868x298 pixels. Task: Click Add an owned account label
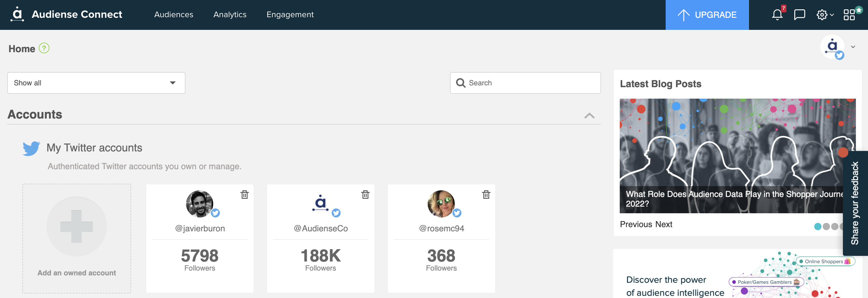[x=76, y=273]
